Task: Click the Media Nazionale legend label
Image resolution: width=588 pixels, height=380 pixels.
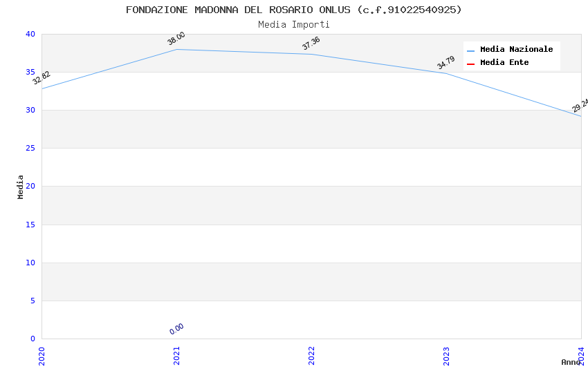Action: 516,49
